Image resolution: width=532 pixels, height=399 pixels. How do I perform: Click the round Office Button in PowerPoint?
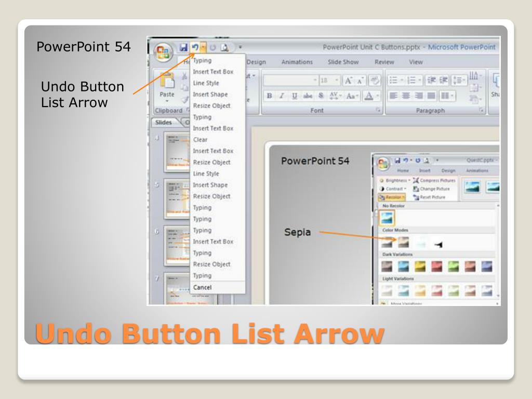pyautogui.click(x=163, y=52)
